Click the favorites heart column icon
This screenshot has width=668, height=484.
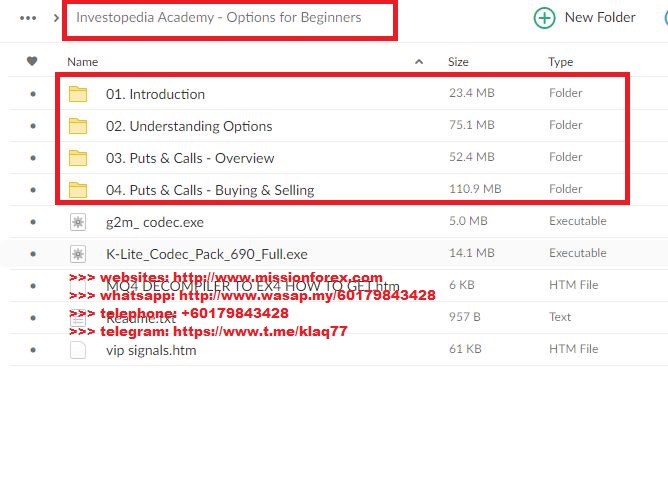point(32,61)
